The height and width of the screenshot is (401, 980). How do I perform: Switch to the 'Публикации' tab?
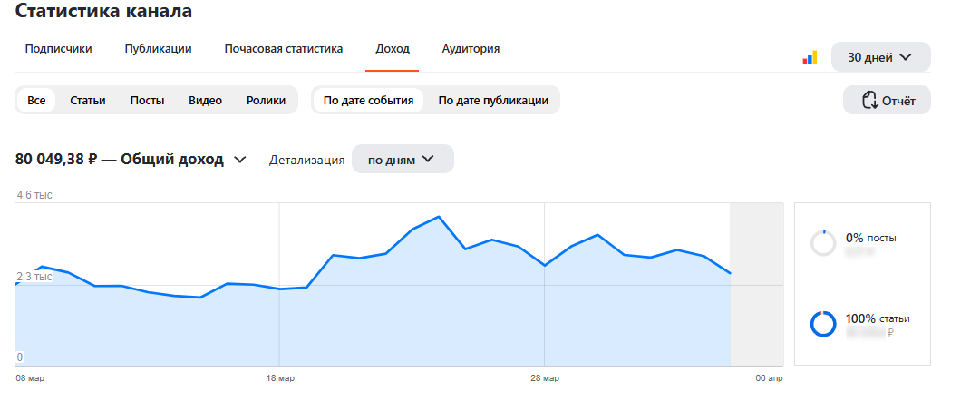point(158,49)
